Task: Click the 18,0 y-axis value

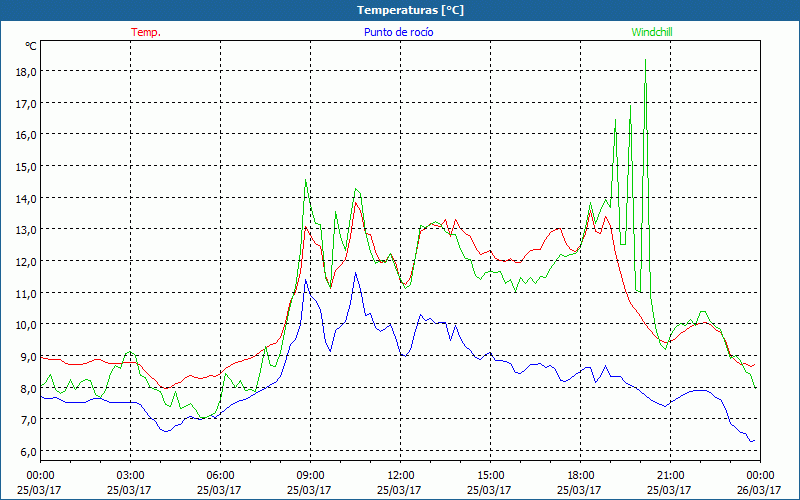Action: tap(27, 71)
